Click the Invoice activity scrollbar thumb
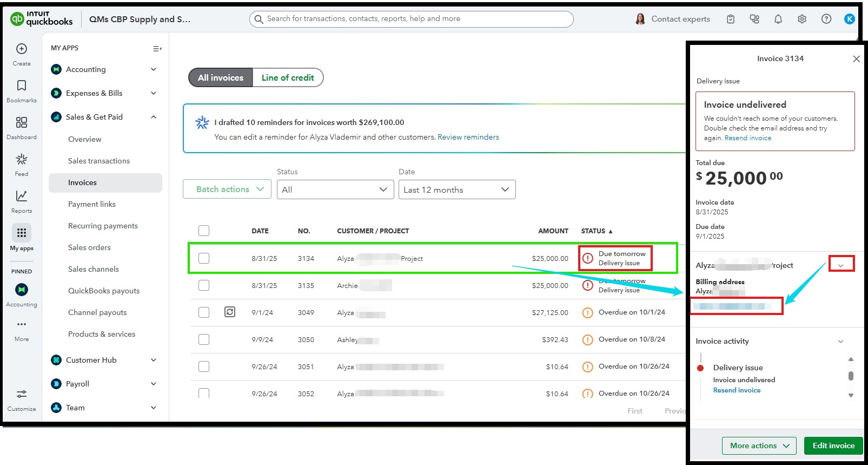This screenshot has width=868, height=465. coord(851,376)
